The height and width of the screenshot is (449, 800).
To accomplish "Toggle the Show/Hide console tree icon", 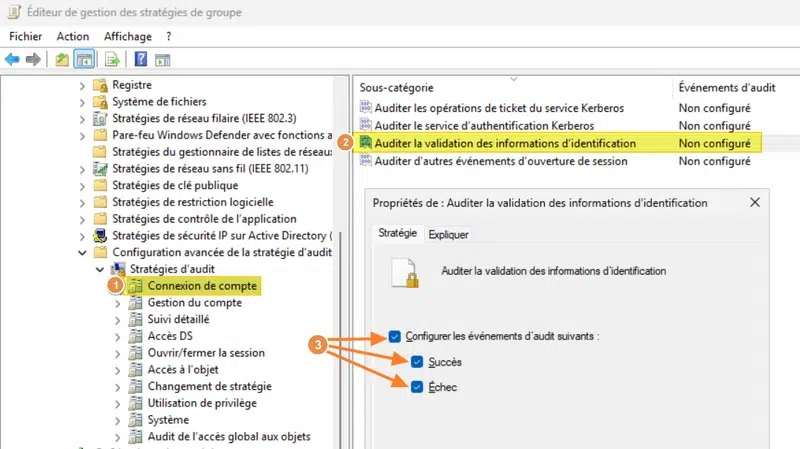I will click(84, 60).
